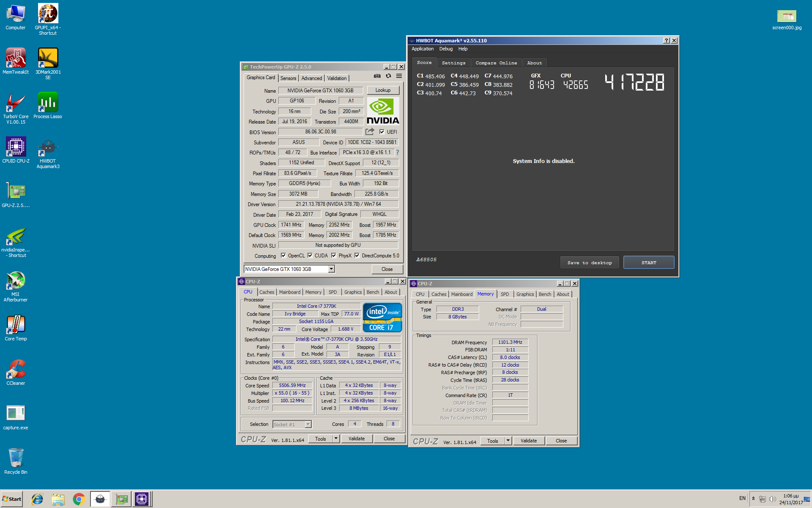Click Validate button in left CPU-Z
The height and width of the screenshot is (508, 812).
click(x=357, y=439)
